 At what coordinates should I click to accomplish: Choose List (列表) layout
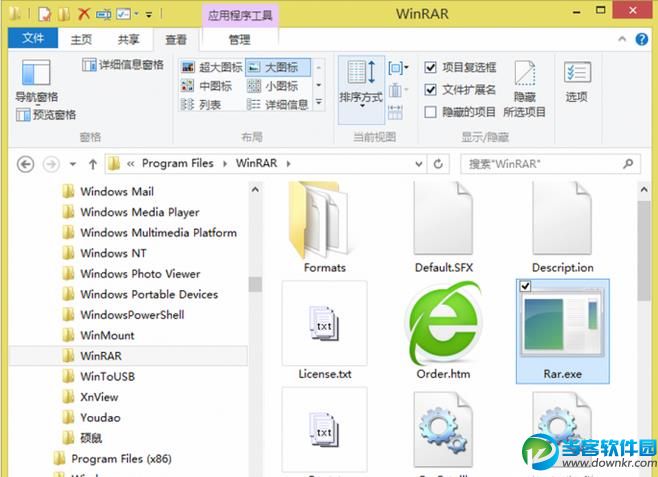click(201, 104)
